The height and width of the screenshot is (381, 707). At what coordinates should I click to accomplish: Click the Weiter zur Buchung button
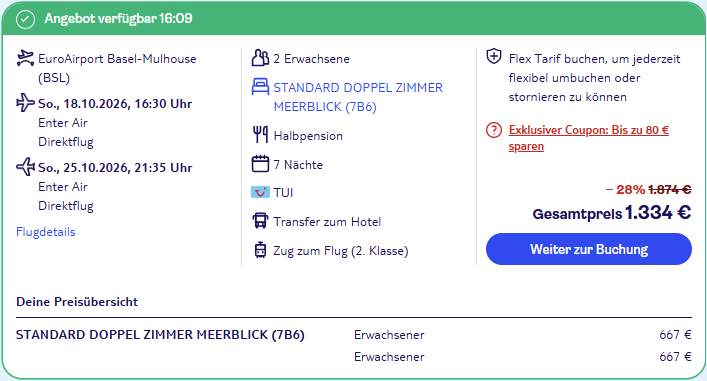pyautogui.click(x=588, y=249)
